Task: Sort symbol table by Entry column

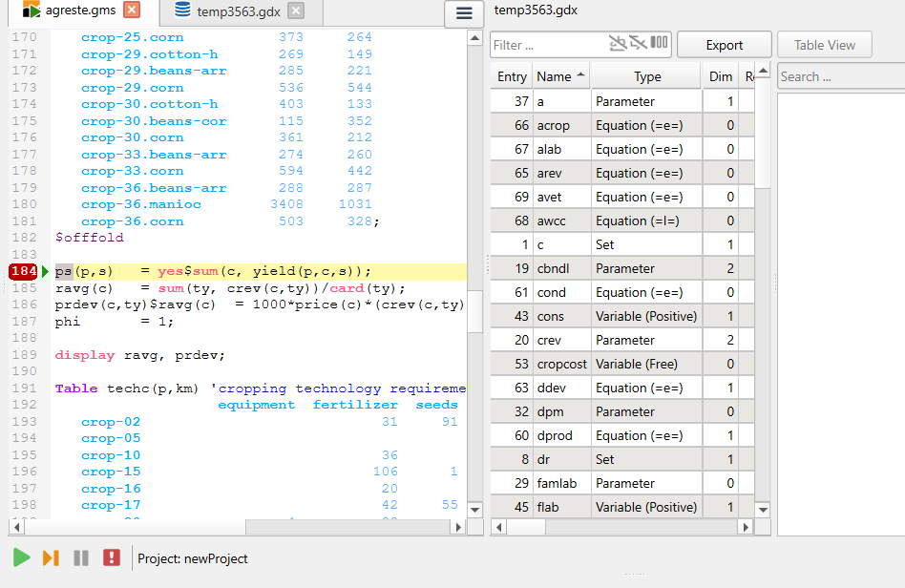Action: pos(512,76)
